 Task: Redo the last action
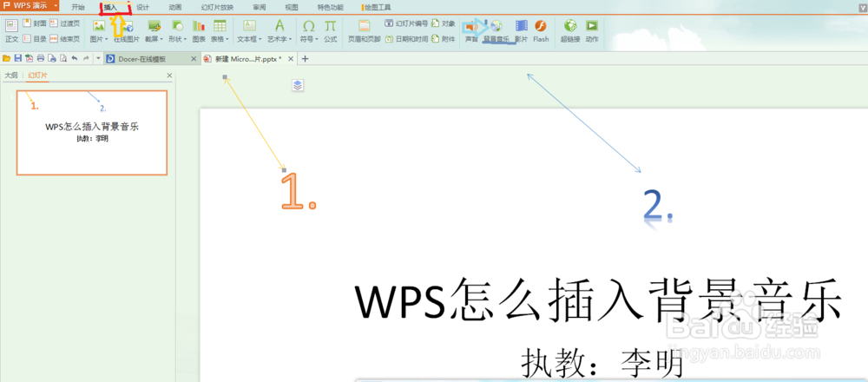click(86, 58)
